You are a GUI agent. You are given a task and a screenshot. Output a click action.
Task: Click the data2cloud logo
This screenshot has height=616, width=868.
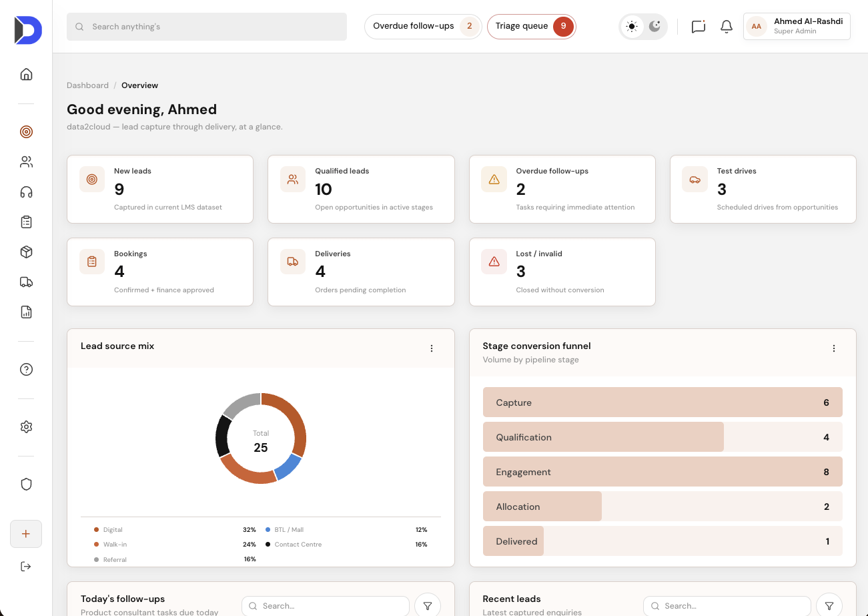(27, 30)
